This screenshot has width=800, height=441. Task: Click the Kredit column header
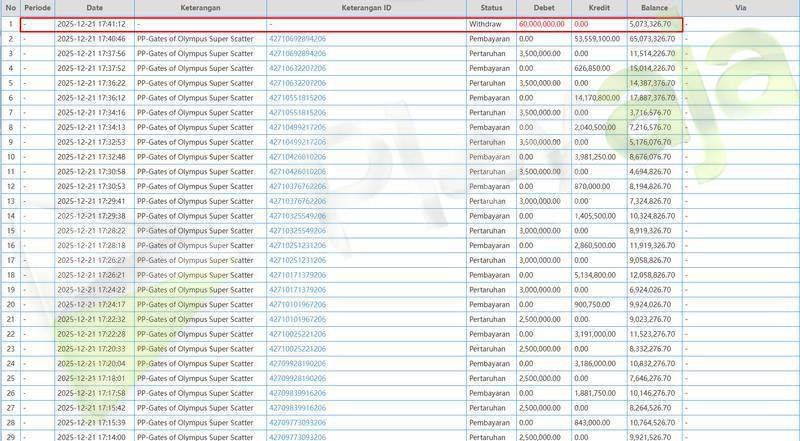pyautogui.click(x=600, y=8)
